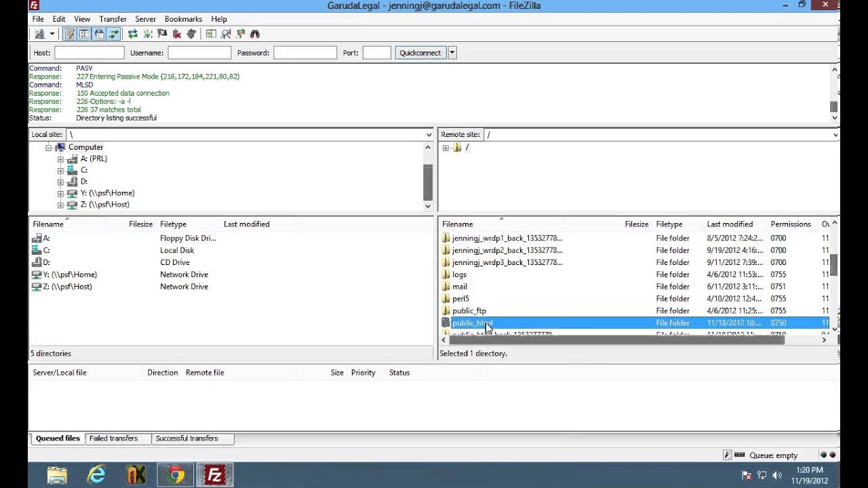Toggle remote directory tree display
This screenshot has height=488, width=868.
tap(99, 34)
